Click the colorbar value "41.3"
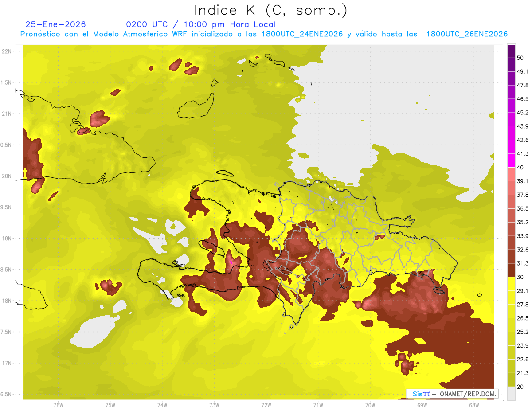This screenshot has width=532, height=411. point(523,154)
